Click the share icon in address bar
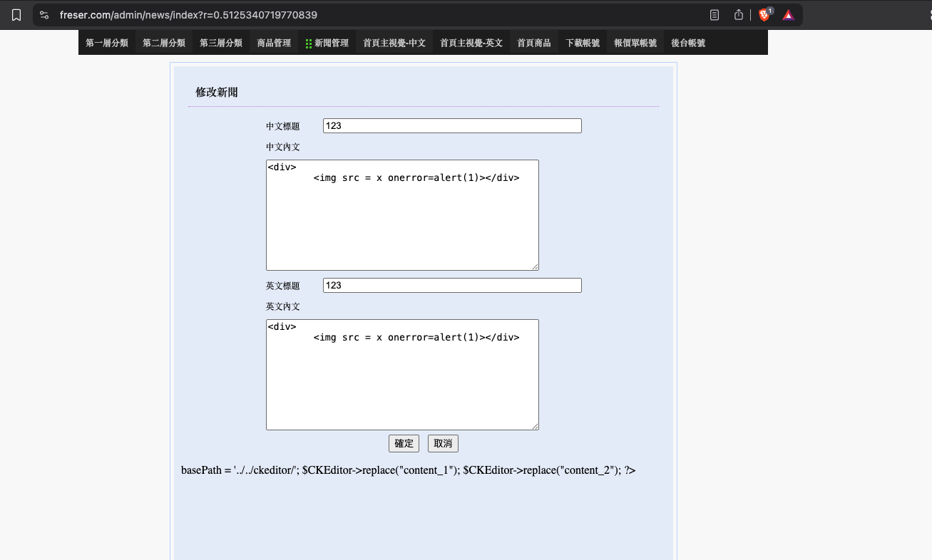This screenshot has height=560, width=932. (739, 15)
